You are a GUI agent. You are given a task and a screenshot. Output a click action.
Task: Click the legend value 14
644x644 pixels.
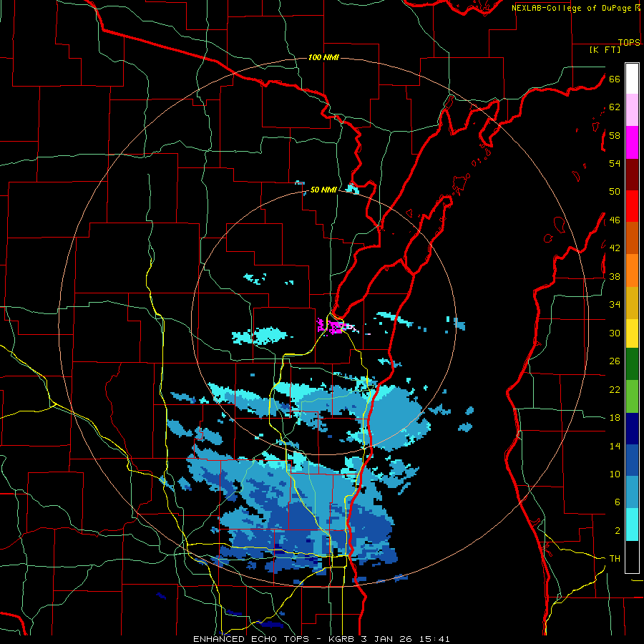(615, 446)
